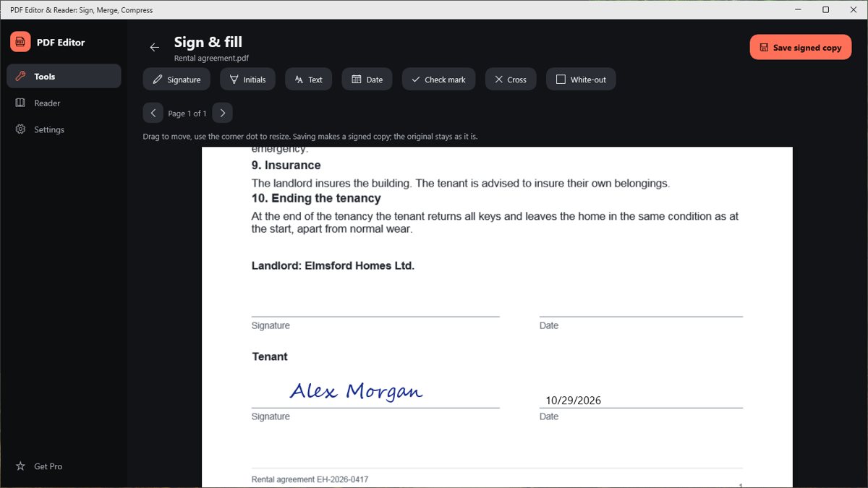The image size is (868, 488).
Task: Activate the White-out tool
Action: coord(581,80)
